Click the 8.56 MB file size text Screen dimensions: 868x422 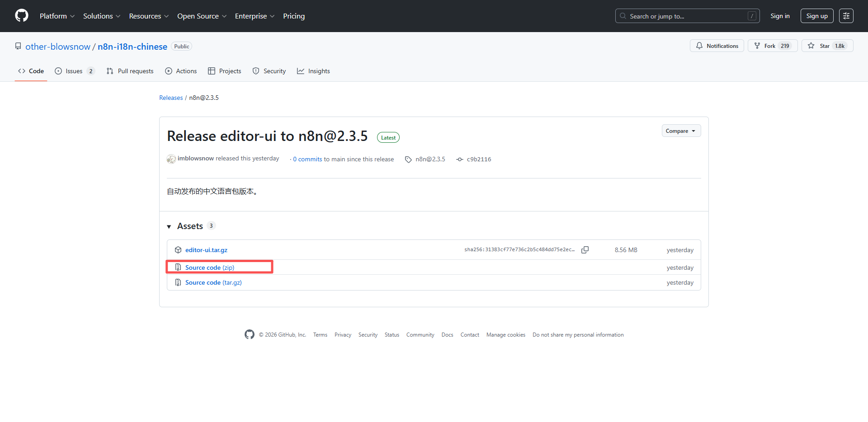pyautogui.click(x=626, y=250)
